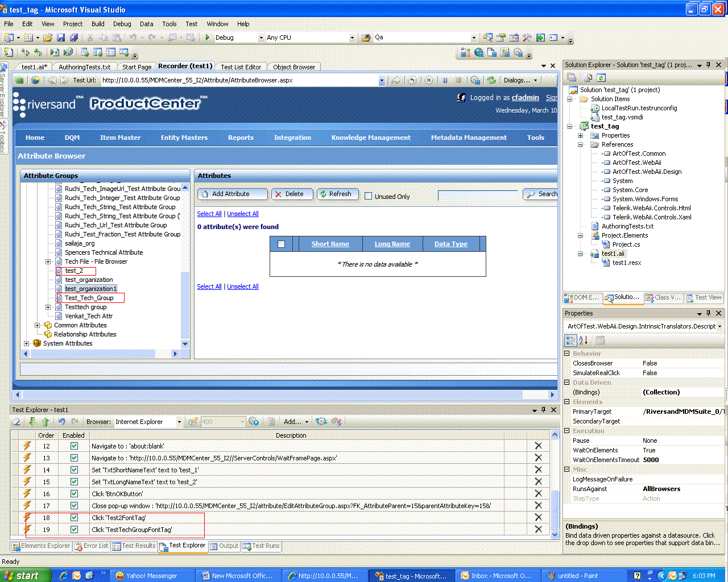
Task: Click the pause recording icon
Action: [x=445, y=80]
